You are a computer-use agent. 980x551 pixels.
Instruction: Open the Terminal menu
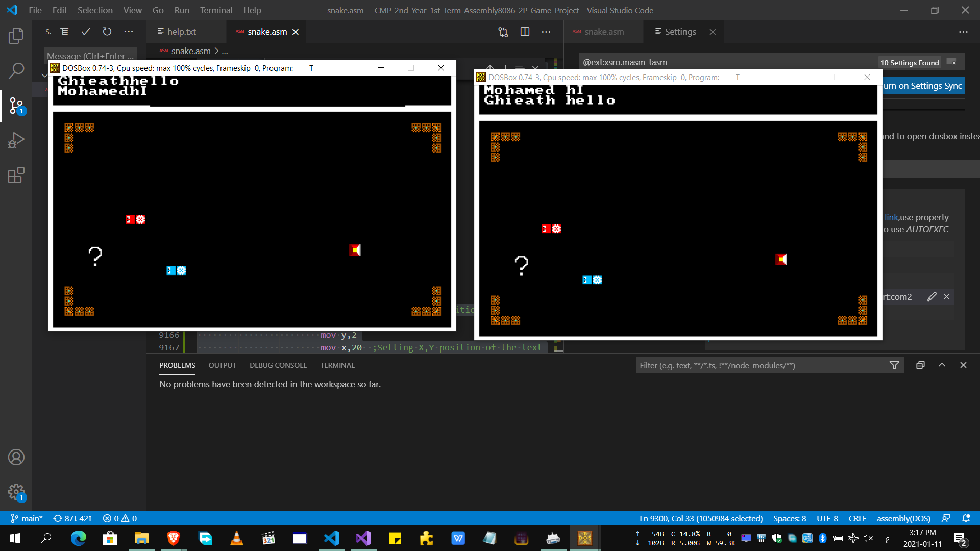pos(215,10)
